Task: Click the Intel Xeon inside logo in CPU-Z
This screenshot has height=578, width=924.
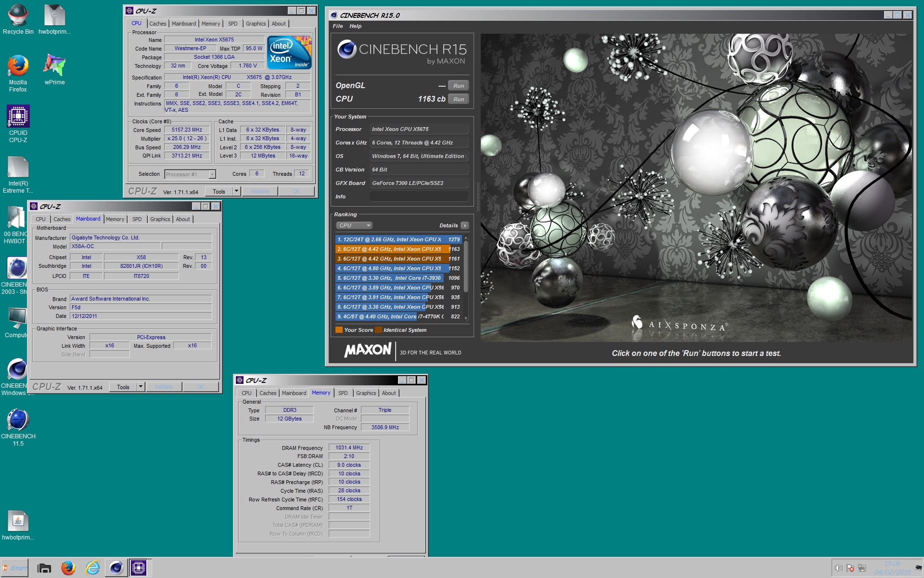Action: 289,53
